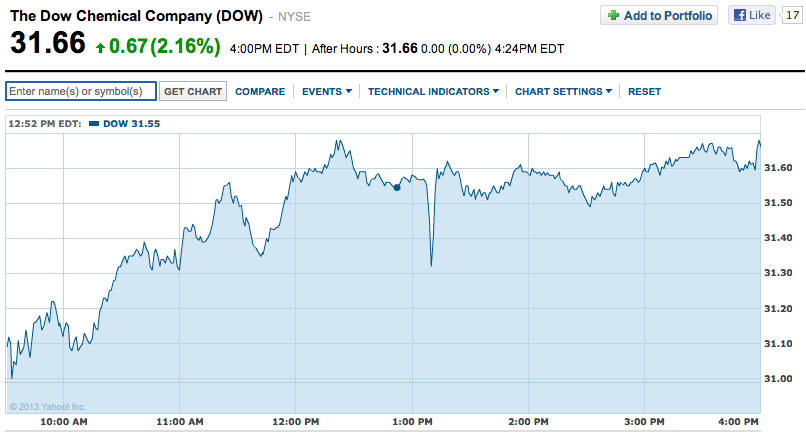Click the 31.60 price axis label

click(778, 168)
